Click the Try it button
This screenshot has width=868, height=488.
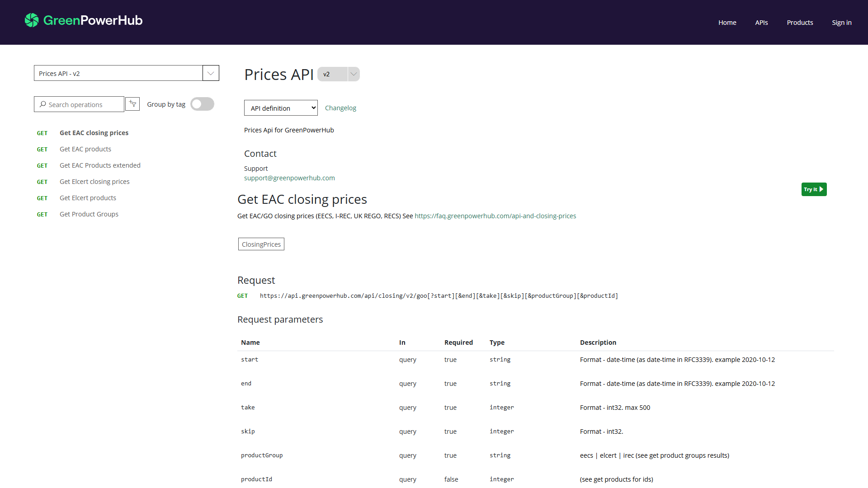814,189
